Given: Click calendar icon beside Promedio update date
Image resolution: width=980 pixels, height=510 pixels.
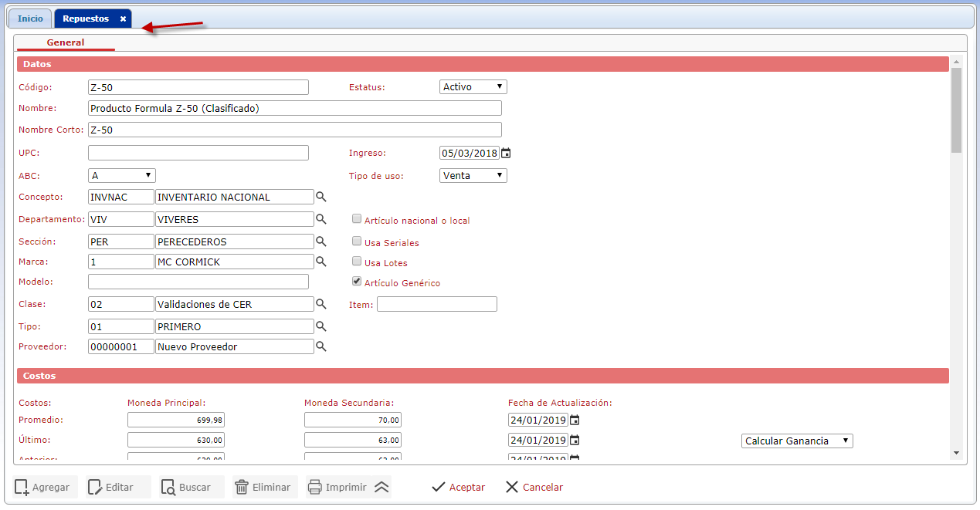Looking at the screenshot, I should point(575,420).
